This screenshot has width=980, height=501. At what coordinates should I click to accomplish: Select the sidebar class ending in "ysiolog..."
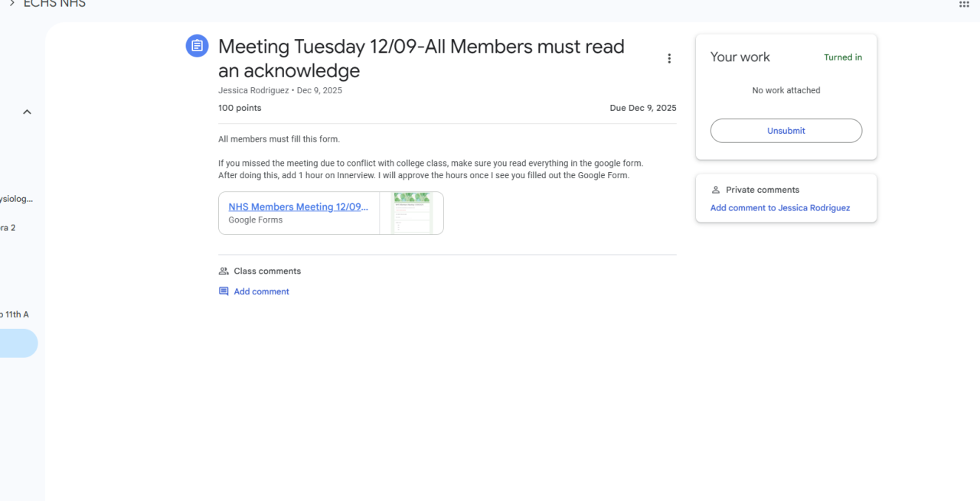pyautogui.click(x=16, y=199)
